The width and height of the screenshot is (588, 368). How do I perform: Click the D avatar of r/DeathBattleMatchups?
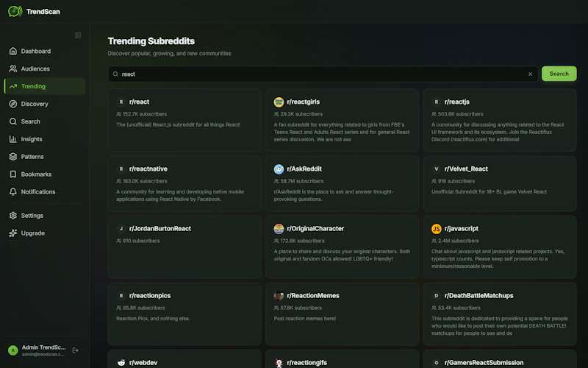pos(436,296)
